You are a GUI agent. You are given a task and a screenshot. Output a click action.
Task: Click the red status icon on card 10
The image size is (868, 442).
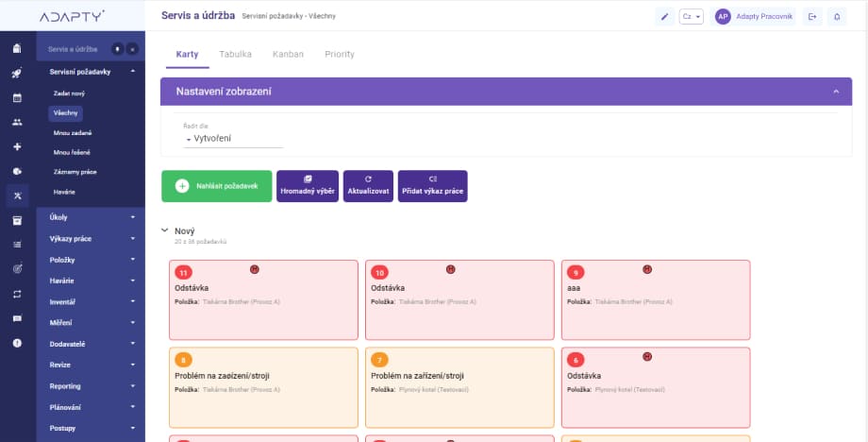coord(450,269)
